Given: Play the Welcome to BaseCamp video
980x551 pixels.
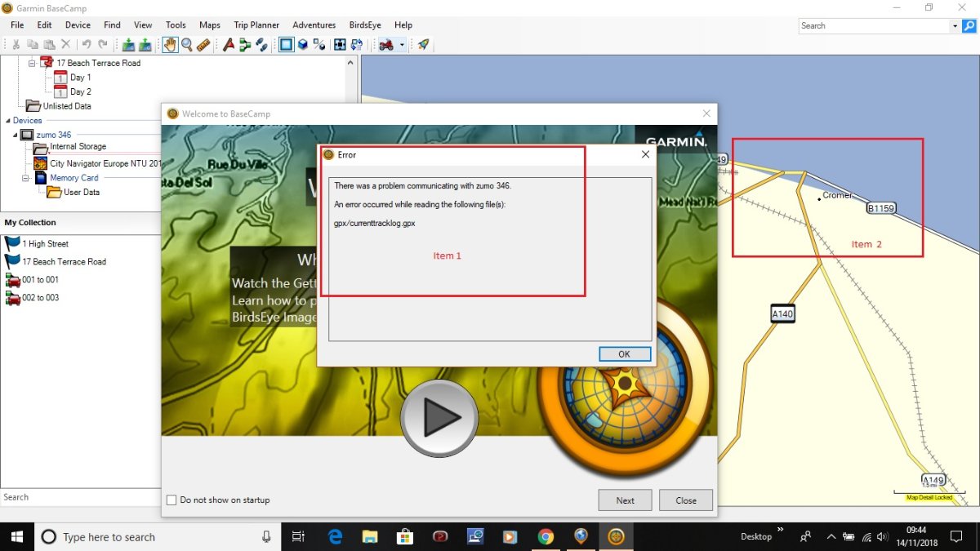Looking at the screenshot, I should pos(439,418).
